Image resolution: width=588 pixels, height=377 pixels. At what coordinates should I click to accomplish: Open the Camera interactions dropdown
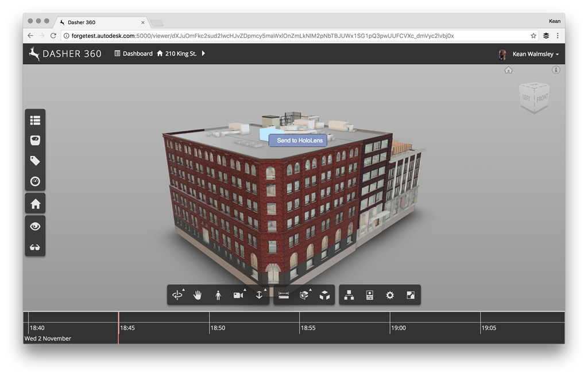238,295
